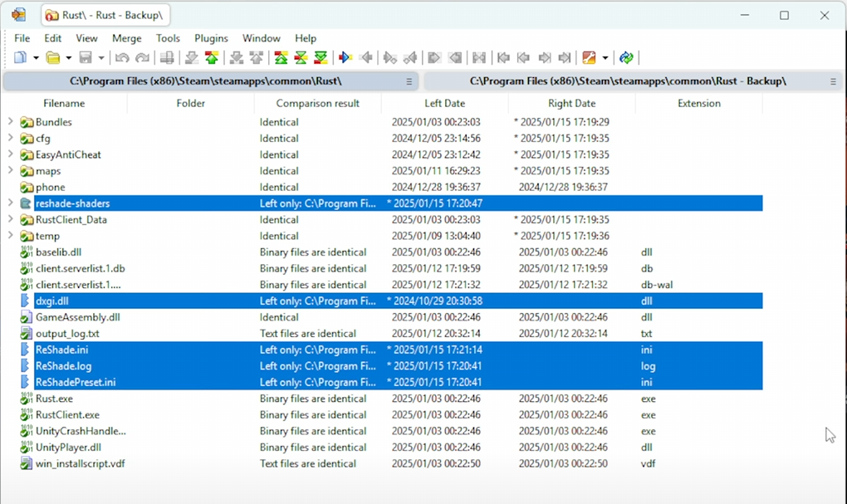Open Options via the wrench icon
This screenshot has height=504, width=847.
(589, 57)
